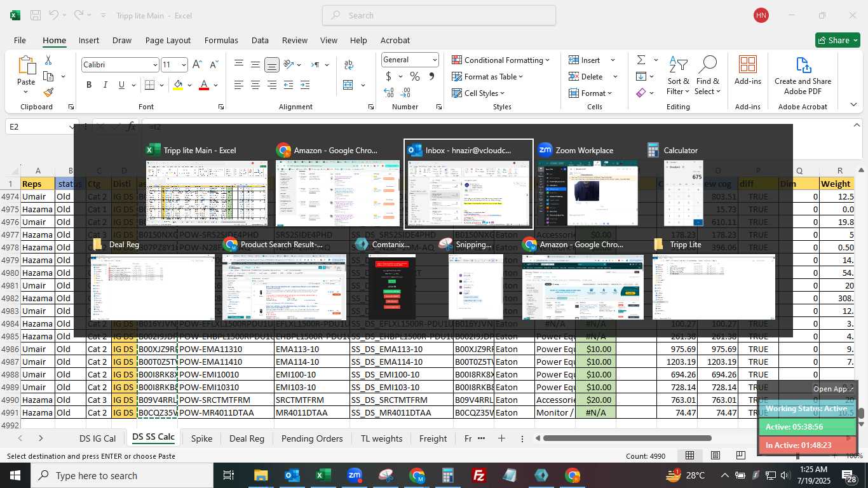The image size is (868, 488).
Task: Click the Paste clipboard icon
Action: [26, 65]
